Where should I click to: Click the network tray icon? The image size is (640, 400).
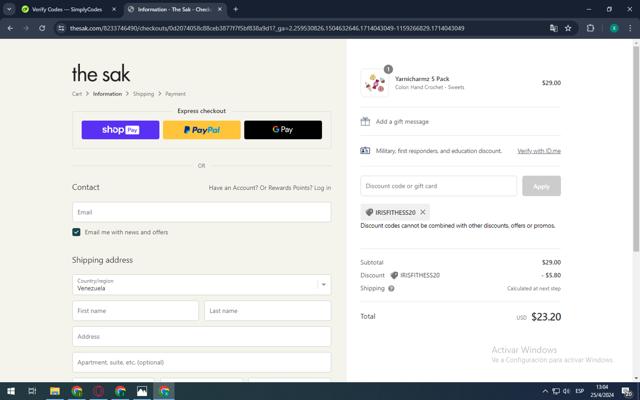(556, 391)
